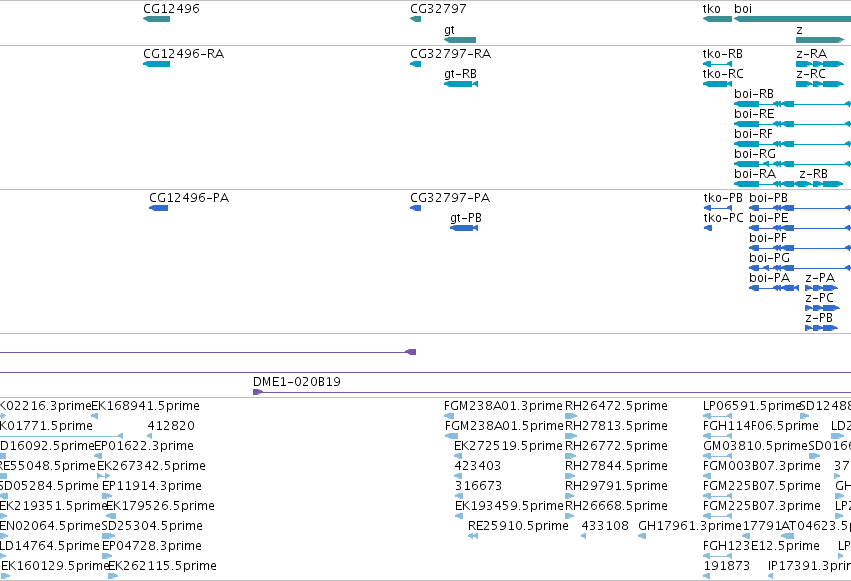851x581 pixels.
Task: Select transcript boi-RB
Action: tap(792, 104)
